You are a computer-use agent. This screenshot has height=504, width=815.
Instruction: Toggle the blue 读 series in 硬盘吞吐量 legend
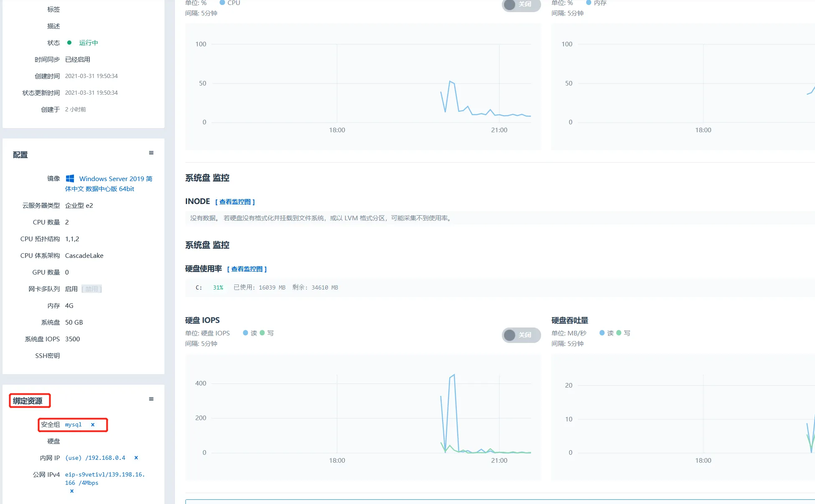tap(602, 333)
